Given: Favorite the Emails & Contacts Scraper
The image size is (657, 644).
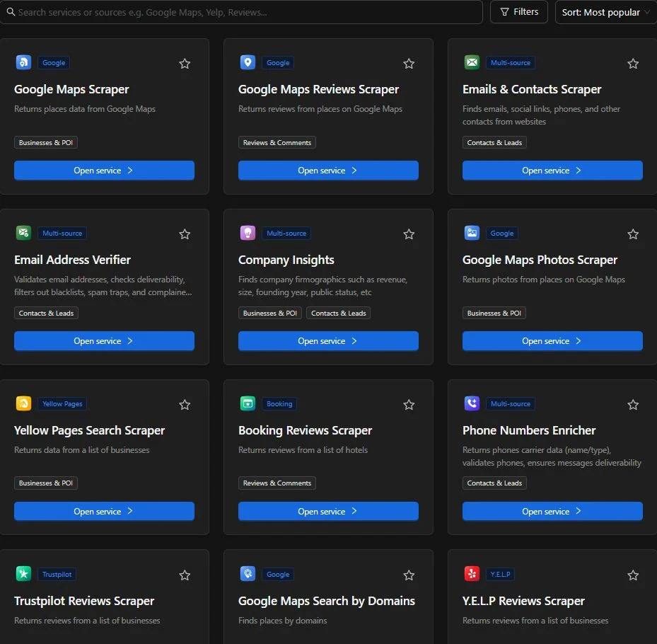Looking at the screenshot, I should [x=633, y=63].
